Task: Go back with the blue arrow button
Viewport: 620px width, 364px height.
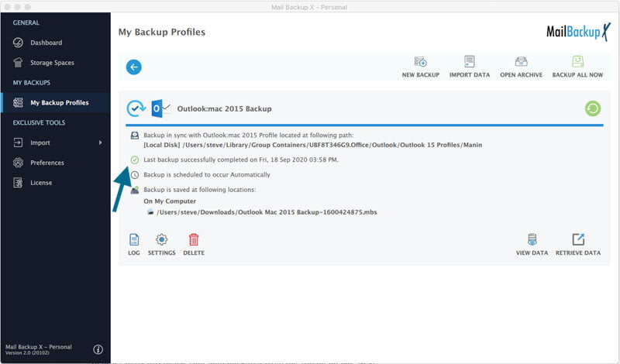Action: click(x=133, y=67)
